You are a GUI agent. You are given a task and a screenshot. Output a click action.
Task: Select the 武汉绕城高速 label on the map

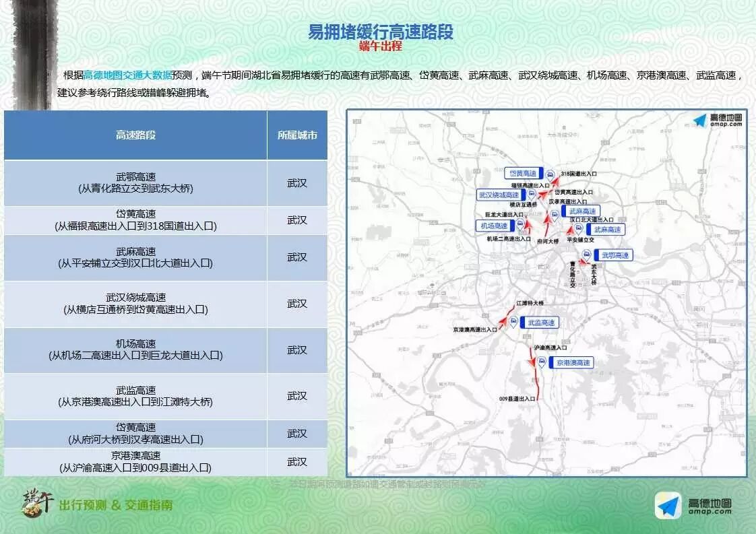(499, 195)
